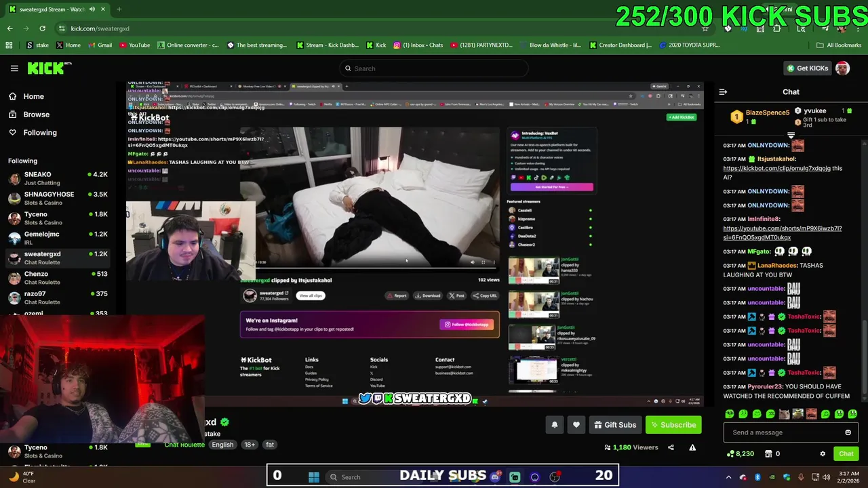Subscribe to sweatergxd channel
Screen dimensions: 868x488
point(673,425)
